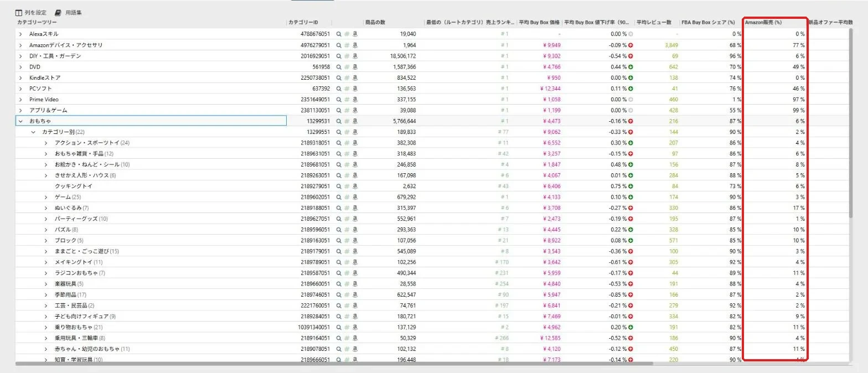
Task: Collapse the カテゴリー別 subtree
Action: tap(33, 132)
